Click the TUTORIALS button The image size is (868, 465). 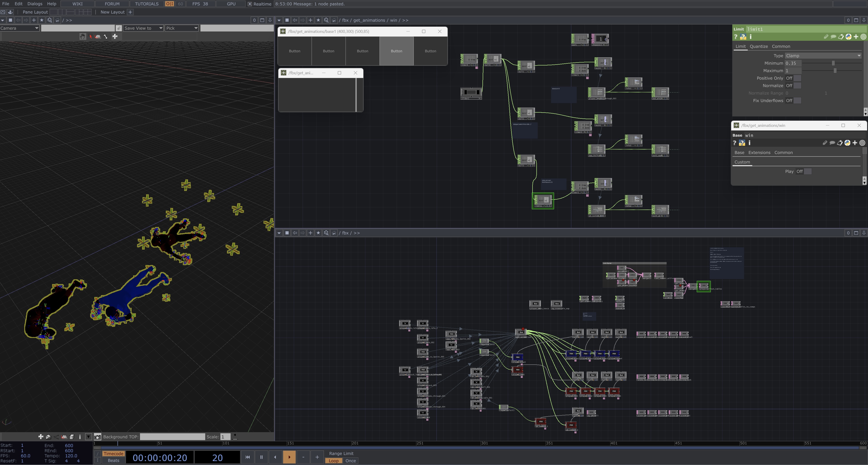[x=147, y=4]
